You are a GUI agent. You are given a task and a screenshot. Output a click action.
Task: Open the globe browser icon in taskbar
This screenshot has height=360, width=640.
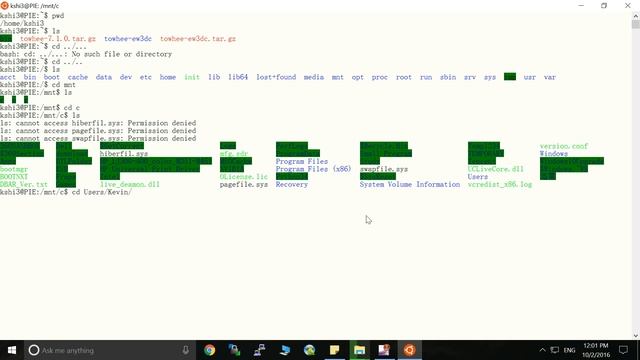[309, 350]
